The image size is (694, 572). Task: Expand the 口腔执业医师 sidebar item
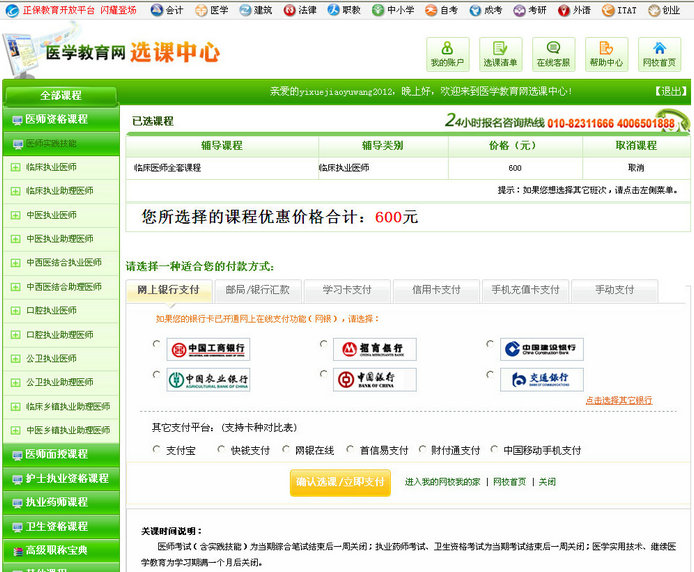tap(15, 311)
